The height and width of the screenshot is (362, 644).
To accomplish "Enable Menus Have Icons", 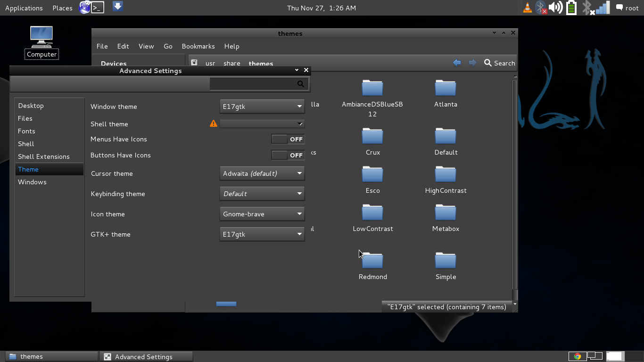I will [x=288, y=139].
